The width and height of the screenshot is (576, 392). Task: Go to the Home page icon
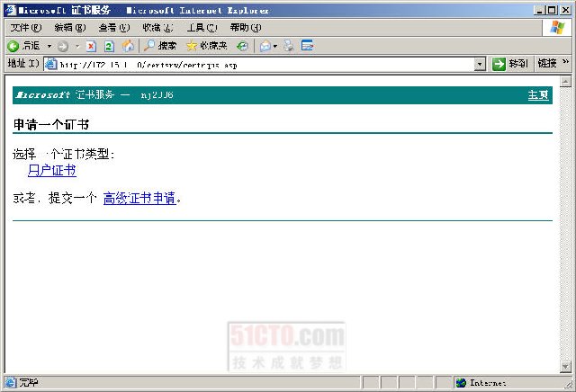tap(128, 46)
